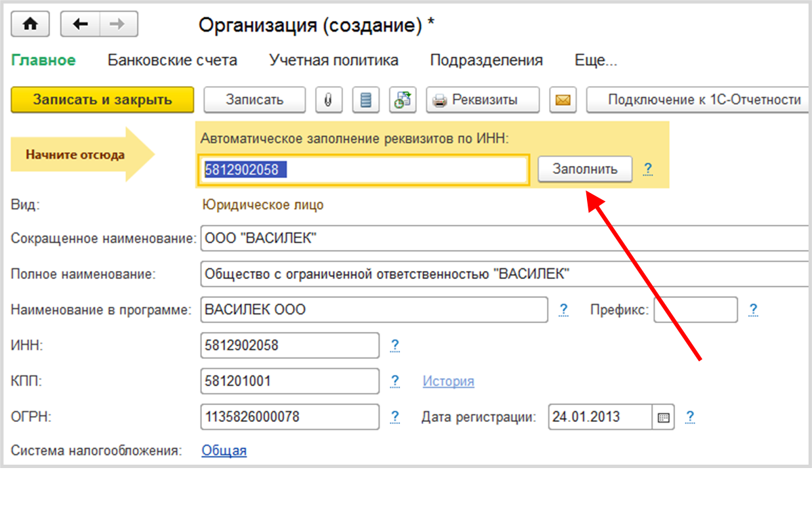This screenshot has height=508, width=812.
Task: Click the Home icon button
Action: tap(31, 24)
